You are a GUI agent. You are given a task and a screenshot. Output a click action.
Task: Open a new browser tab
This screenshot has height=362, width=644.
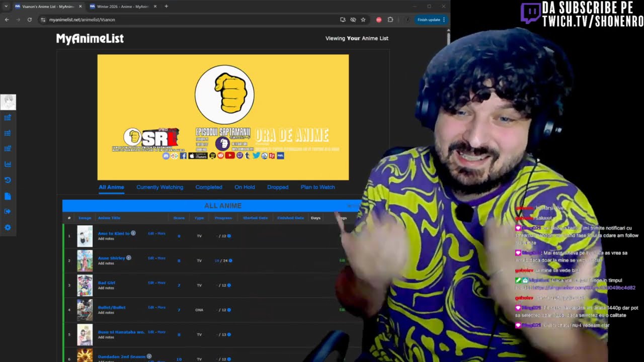(167, 7)
